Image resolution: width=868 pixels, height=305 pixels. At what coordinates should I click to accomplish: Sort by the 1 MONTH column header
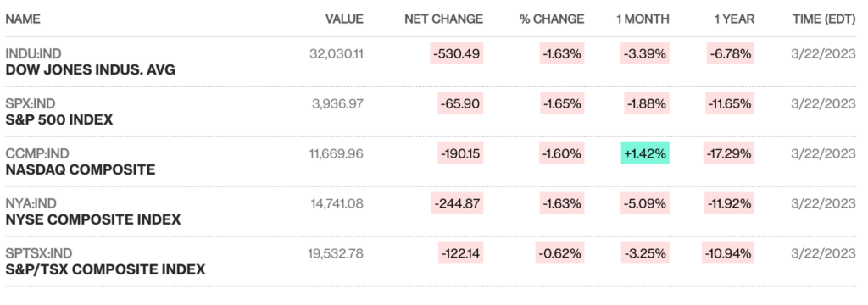tap(643, 19)
